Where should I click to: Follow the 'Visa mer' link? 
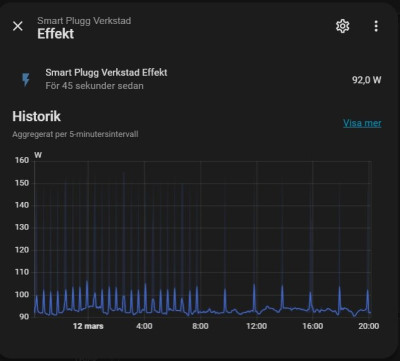[x=362, y=123]
